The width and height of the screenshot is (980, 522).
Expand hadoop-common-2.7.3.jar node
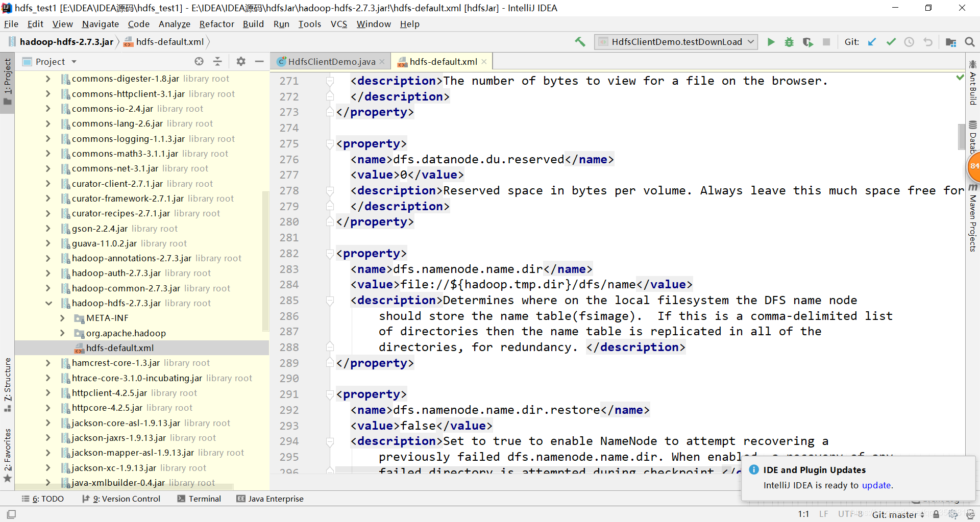tap(48, 288)
